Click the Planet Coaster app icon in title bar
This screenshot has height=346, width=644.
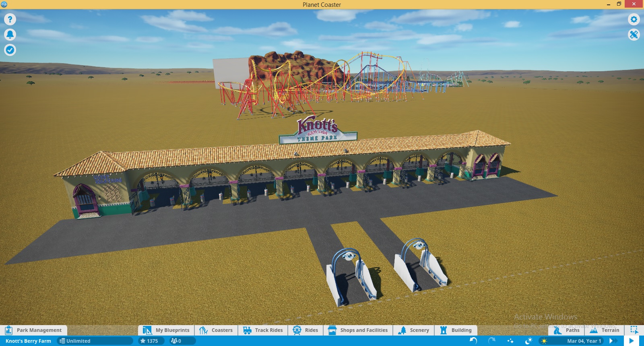(4, 4)
